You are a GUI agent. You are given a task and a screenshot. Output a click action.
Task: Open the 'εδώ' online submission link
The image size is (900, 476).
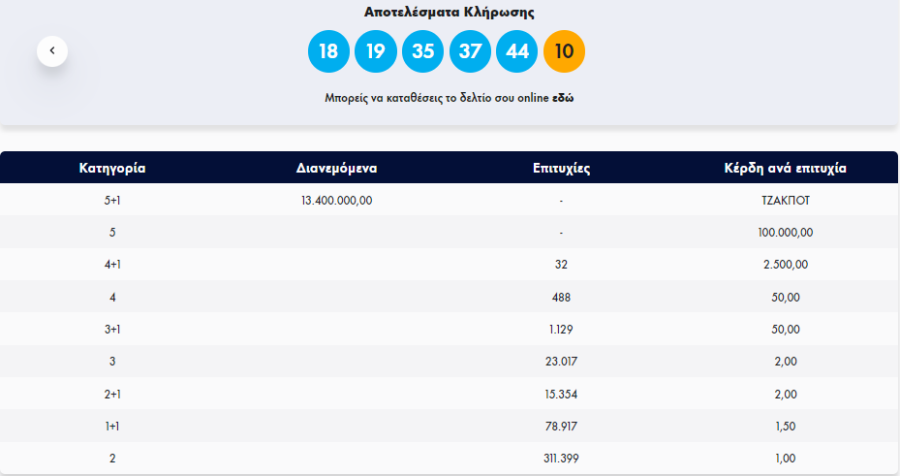tap(563, 98)
